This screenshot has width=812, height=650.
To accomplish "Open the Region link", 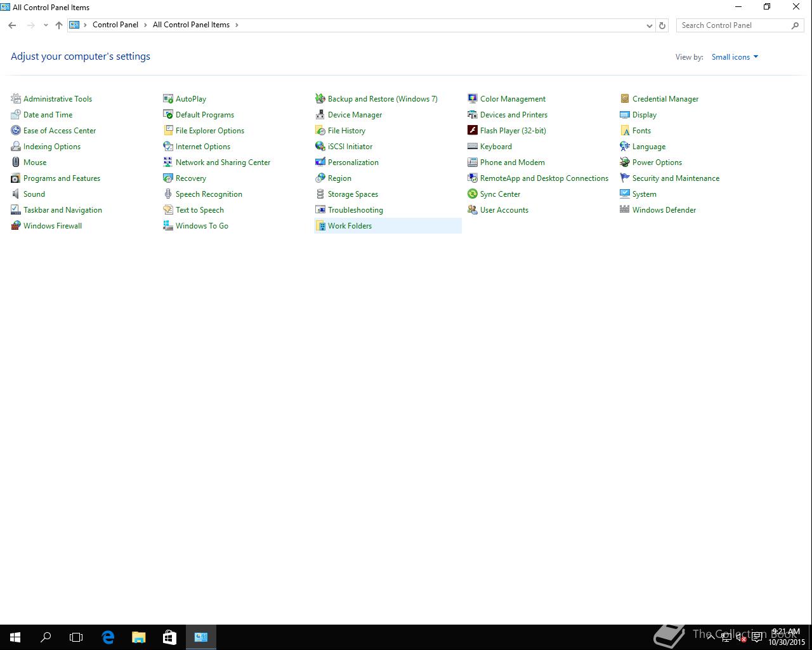I will (339, 178).
